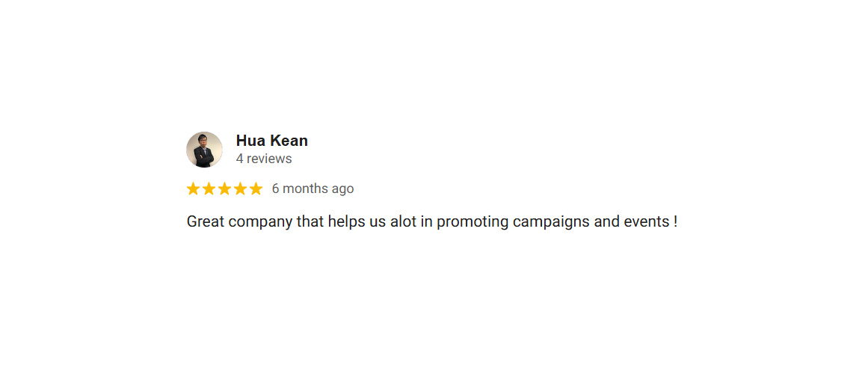This screenshot has width=868, height=389.
Task: Click the fifth and last rating star
Action: pyautogui.click(x=256, y=189)
